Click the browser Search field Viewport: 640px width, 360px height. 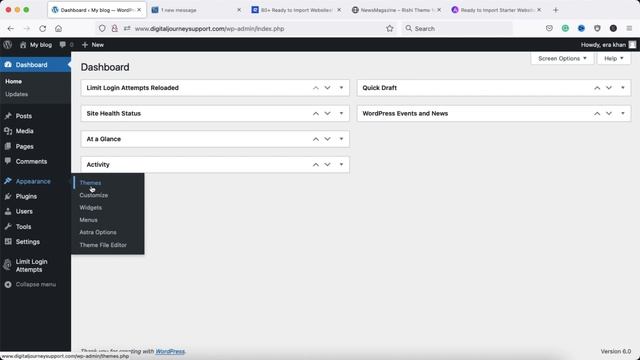click(x=457, y=29)
